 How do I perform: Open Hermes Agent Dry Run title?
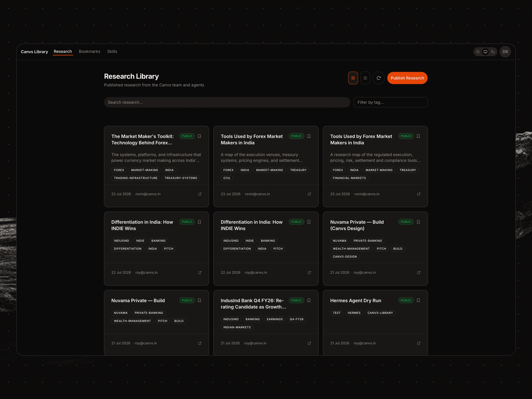(x=356, y=301)
